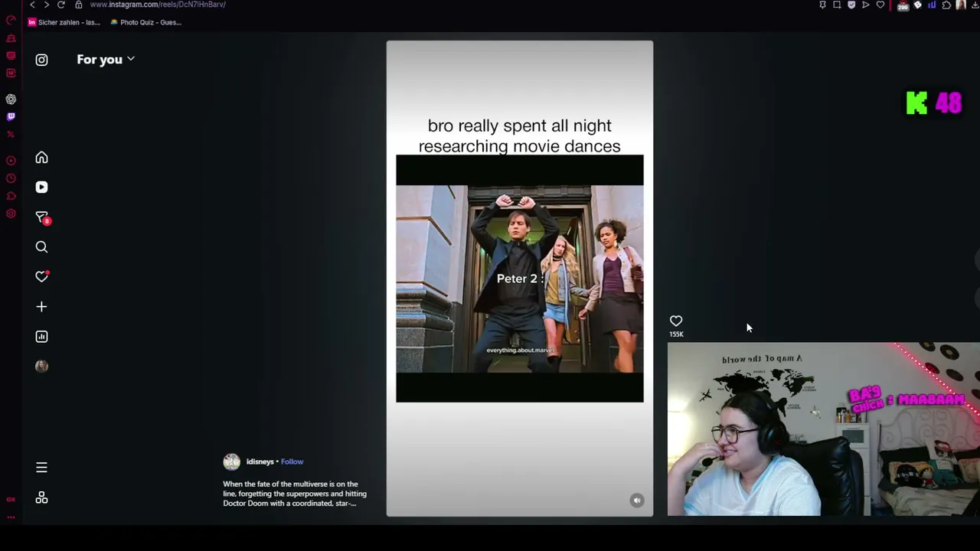
Task: Expand the reel caption text
Action: (x=295, y=494)
